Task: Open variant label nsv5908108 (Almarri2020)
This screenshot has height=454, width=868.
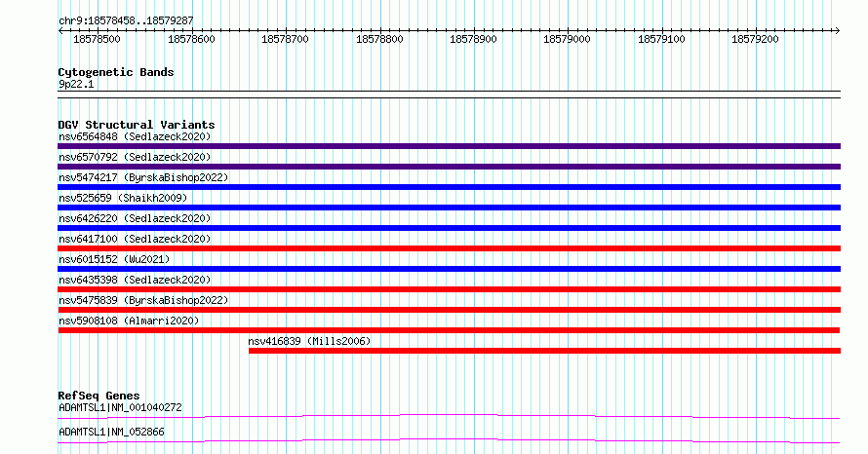Action: tap(129, 321)
